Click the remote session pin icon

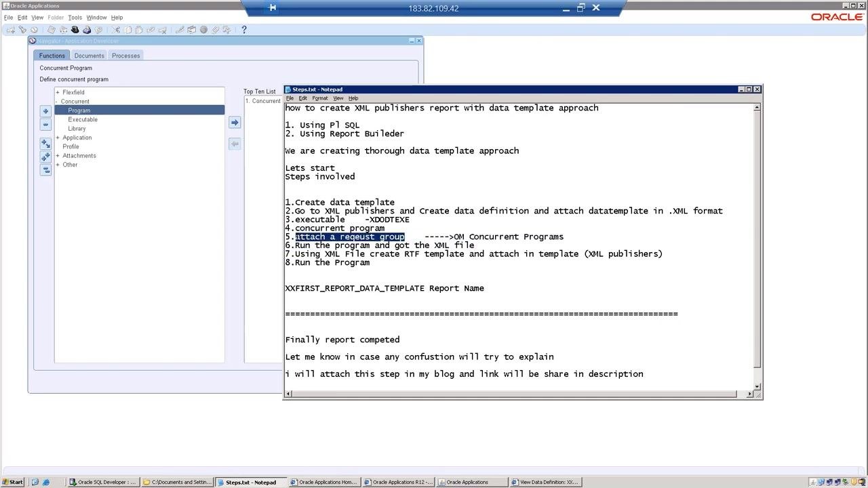tap(273, 8)
